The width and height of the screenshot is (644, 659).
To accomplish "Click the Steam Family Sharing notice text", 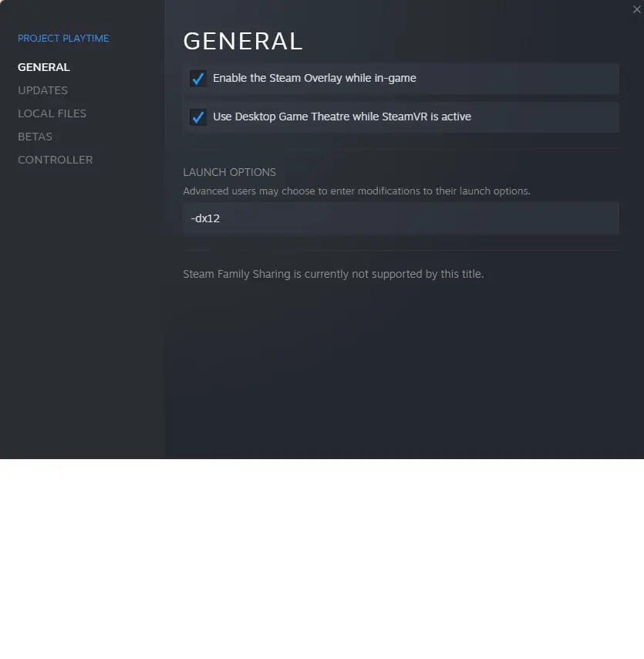I will point(333,274).
